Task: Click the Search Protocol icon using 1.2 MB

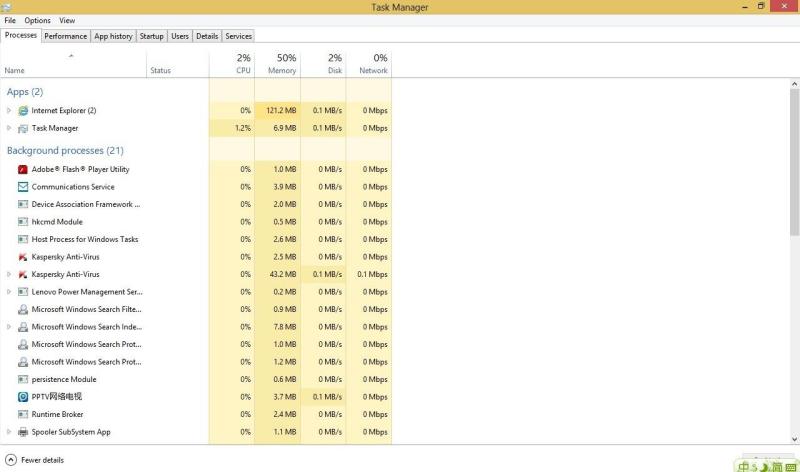Action: (23, 362)
